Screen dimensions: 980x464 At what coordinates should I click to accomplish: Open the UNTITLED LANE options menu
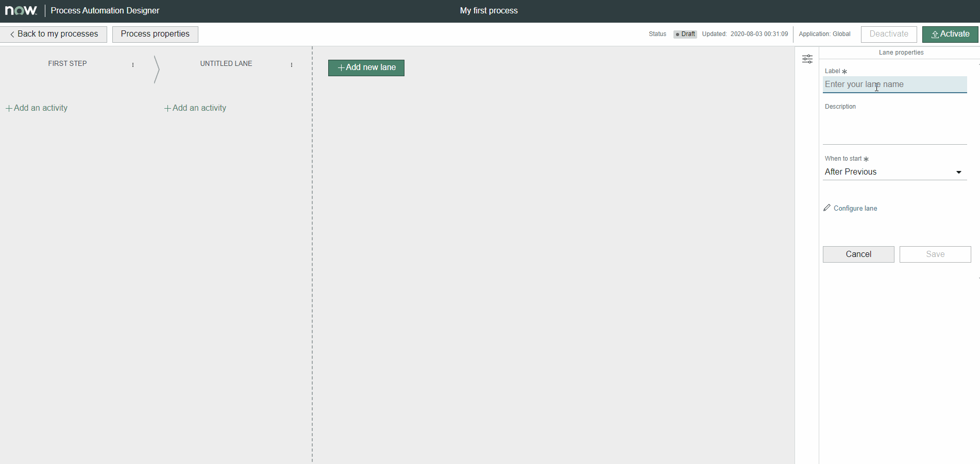coord(292,65)
